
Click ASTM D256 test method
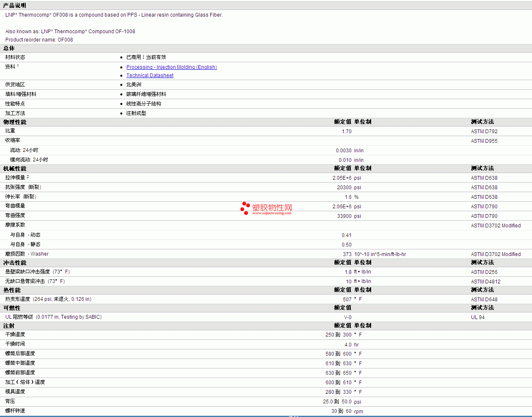pos(484,272)
